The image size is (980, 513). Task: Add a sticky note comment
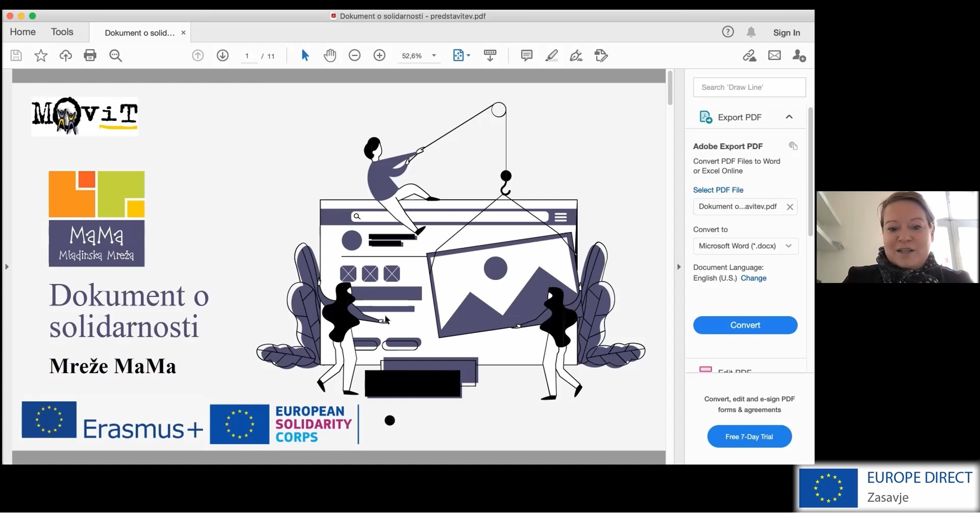pyautogui.click(x=526, y=56)
